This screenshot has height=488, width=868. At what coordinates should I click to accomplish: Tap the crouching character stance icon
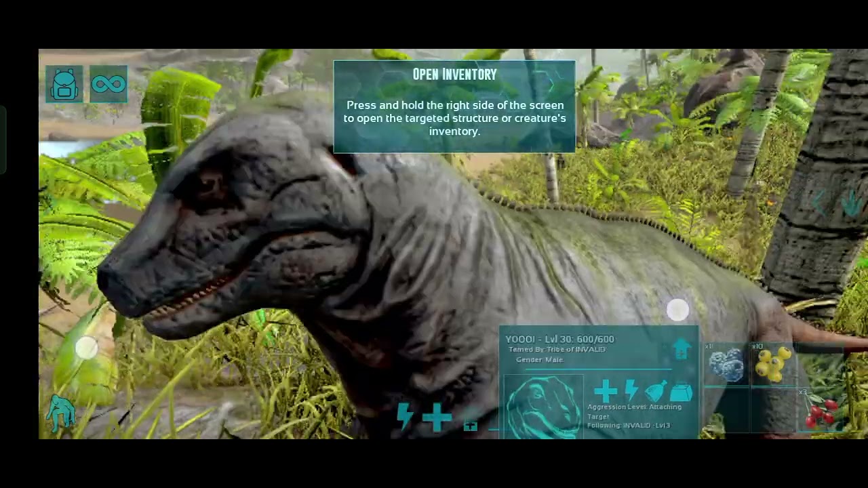61,413
